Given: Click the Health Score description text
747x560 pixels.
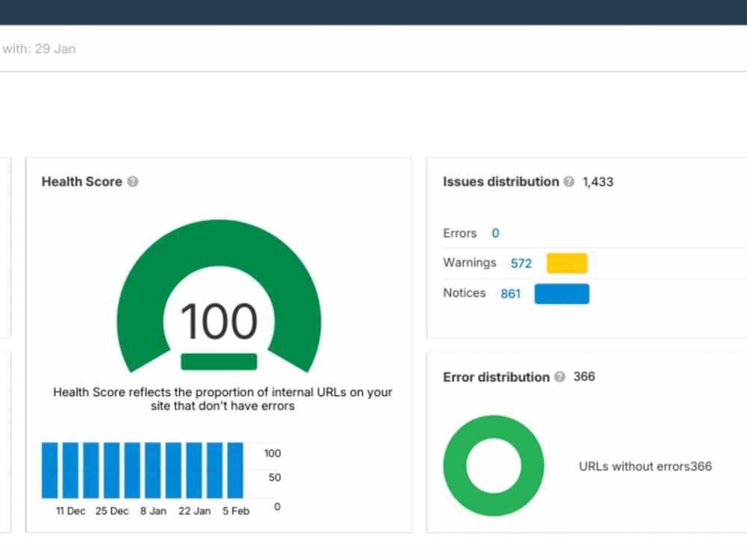Looking at the screenshot, I should (x=223, y=399).
